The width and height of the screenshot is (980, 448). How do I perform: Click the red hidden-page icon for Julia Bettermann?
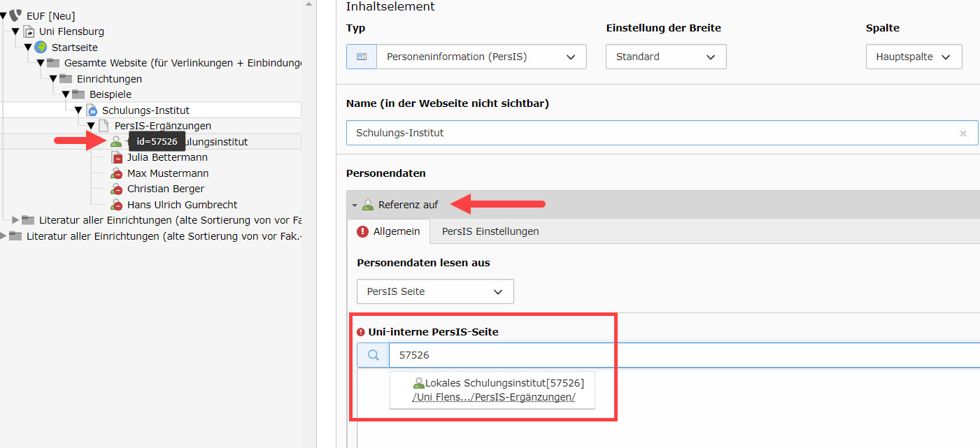click(117, 157)
